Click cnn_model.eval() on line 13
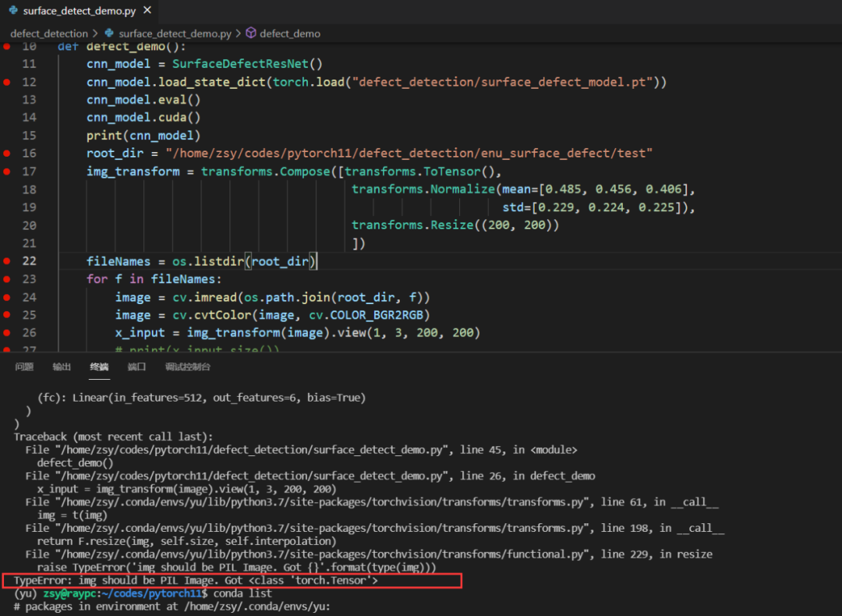This screenshot has height=616, width=842. (x=143, y=100)
